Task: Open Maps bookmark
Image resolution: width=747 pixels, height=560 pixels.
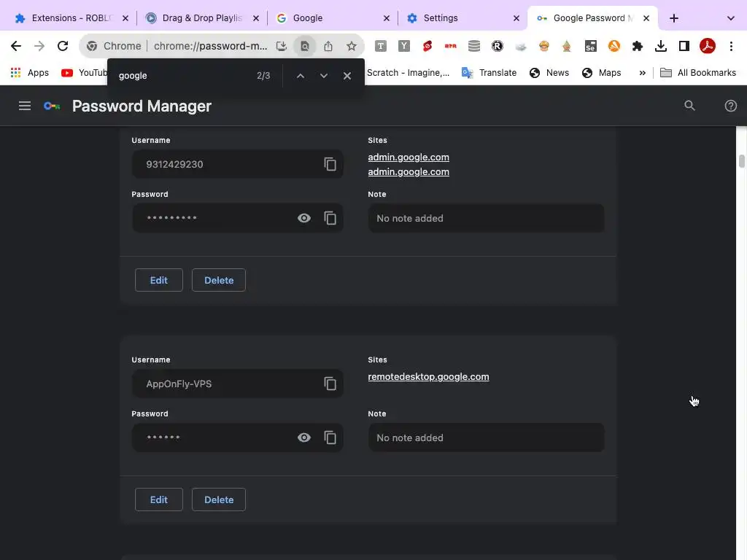Action: [x=602, y=73]
